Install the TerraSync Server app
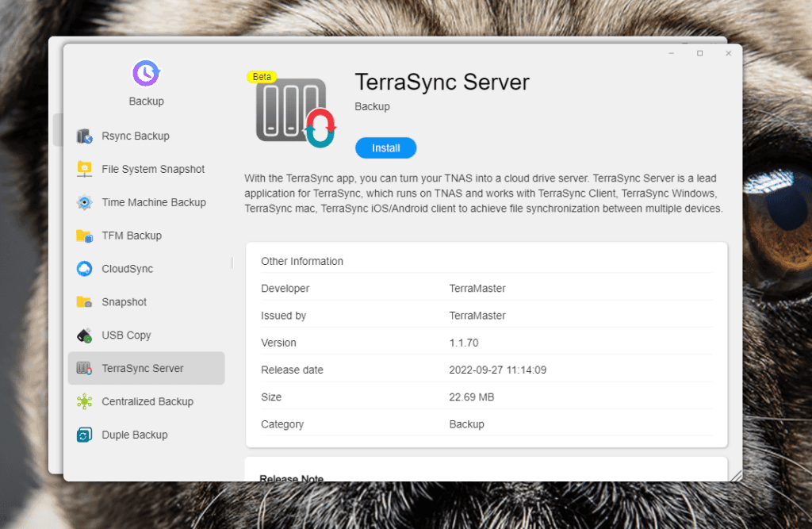The height and width of the screenshot is (529, 812). pyautogui.click(x=385, y=148)
